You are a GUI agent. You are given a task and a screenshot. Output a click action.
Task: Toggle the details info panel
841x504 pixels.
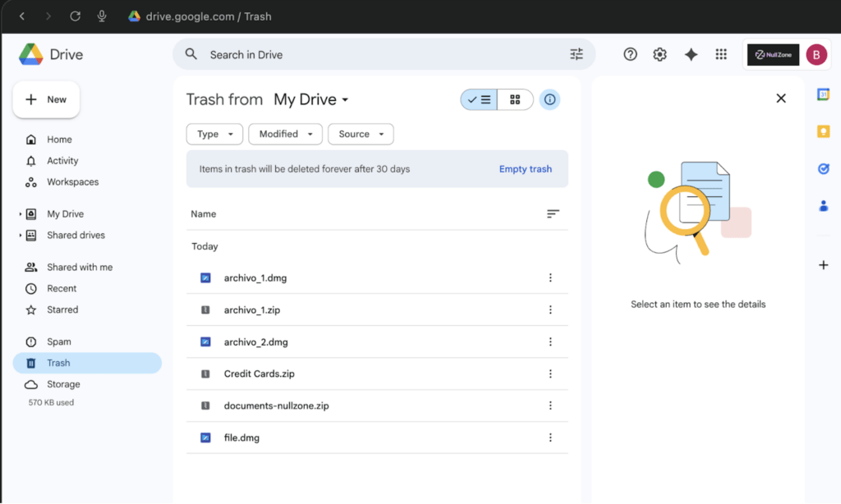[550, 99]
